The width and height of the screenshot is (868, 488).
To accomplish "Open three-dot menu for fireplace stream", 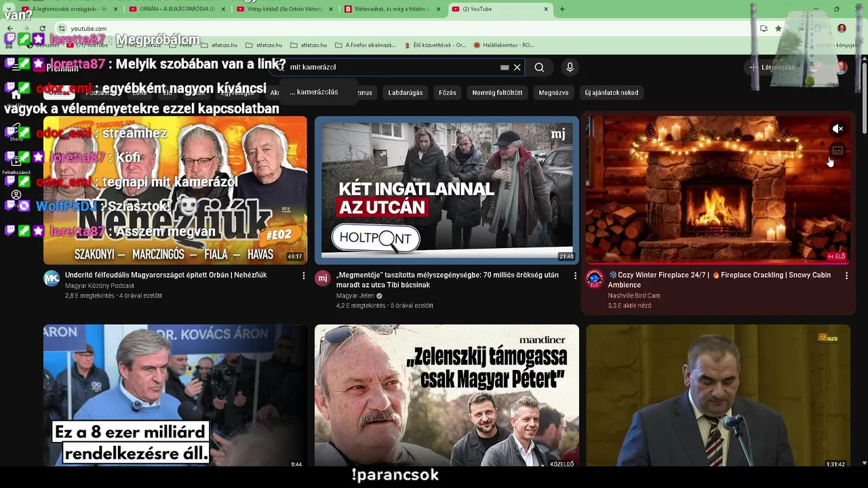I will pyautogui.click(x=846, y=276).
